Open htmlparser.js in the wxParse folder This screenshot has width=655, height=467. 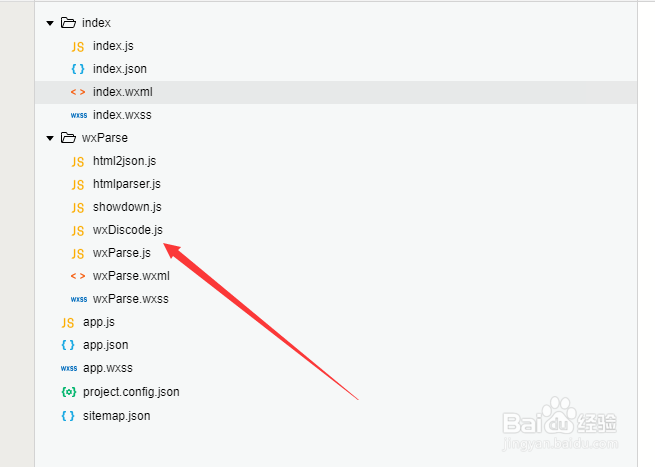point(127,184)
